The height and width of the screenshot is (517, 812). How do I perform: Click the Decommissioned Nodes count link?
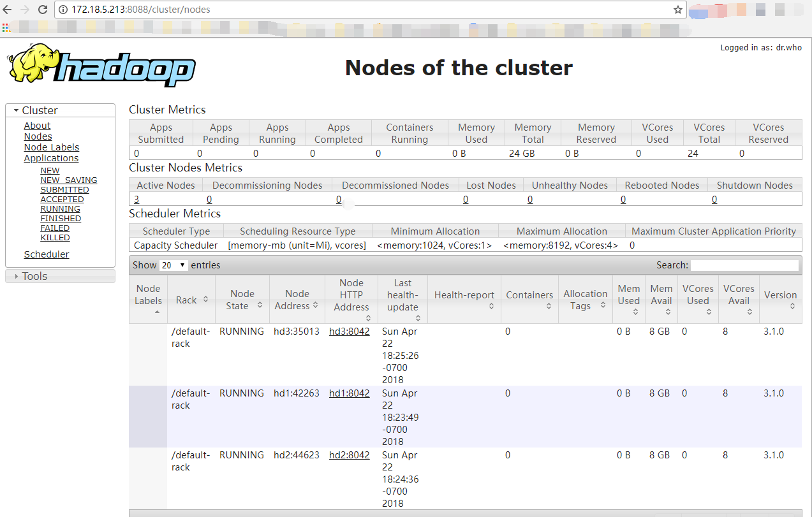(x=339, y=200)
